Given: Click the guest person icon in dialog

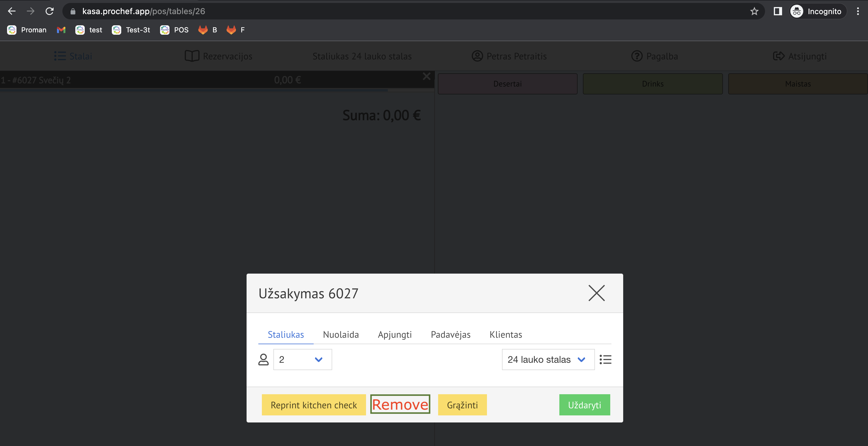Looking at the screenshot, I should click(x=264, y=360).
